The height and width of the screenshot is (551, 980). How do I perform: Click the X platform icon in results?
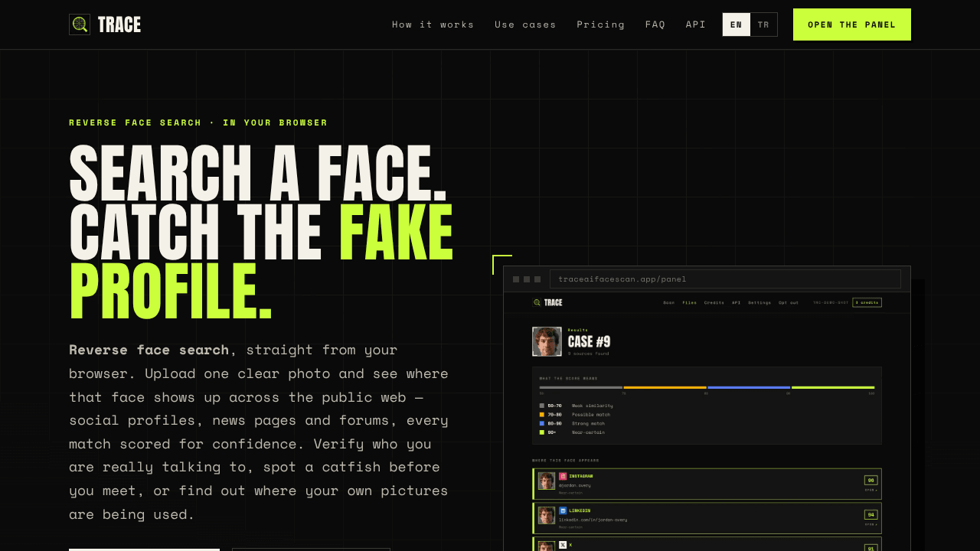[563, 545]
